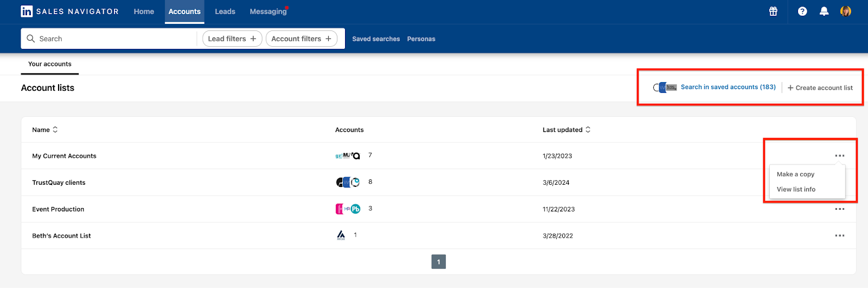Switch to the Leads tab
The width and height of the screenshot is (868, 288).
(x=225, y=11)
